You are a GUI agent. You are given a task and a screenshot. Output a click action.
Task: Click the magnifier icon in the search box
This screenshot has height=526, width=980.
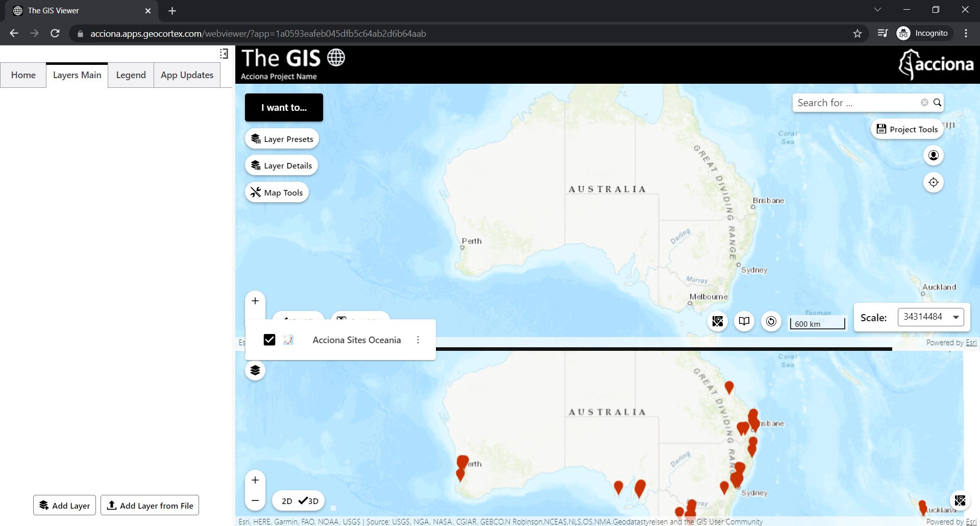click(x=937, y=103)
